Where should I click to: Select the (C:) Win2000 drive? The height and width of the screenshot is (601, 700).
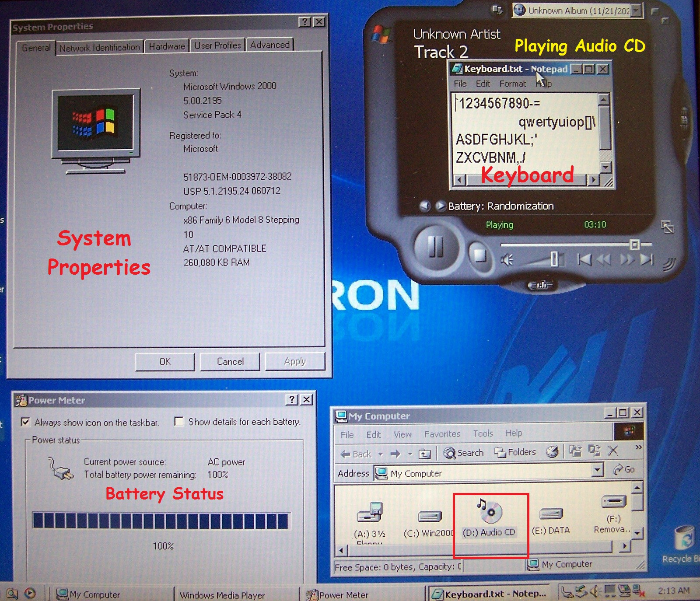pos(428,524)
